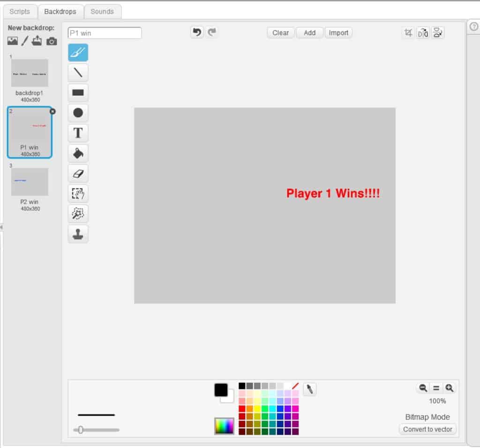Viewport: 480px width, 448px height.
Task: Choose the Remove background tool
Action: (x=78, y=214)
